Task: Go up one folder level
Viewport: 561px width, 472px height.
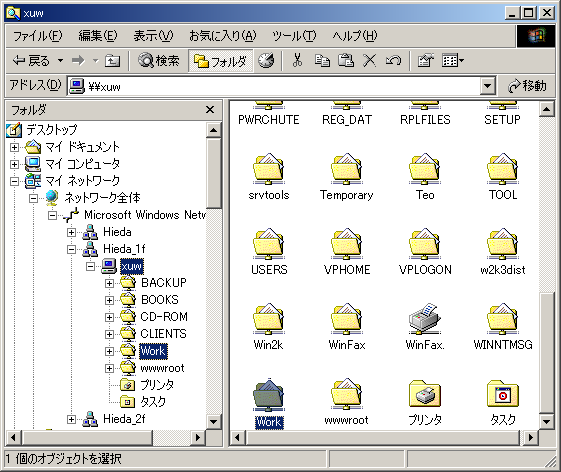Action: [x=112, y=60]
